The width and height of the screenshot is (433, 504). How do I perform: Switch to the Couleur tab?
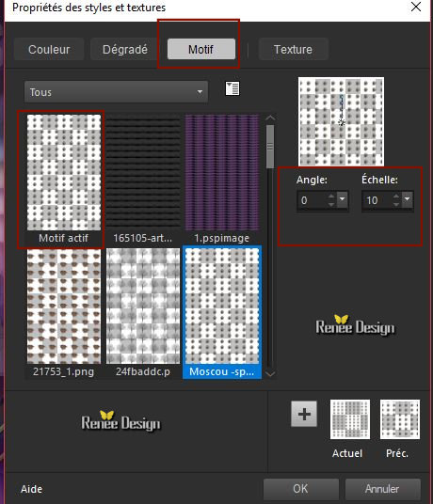(x=49, y=49)
